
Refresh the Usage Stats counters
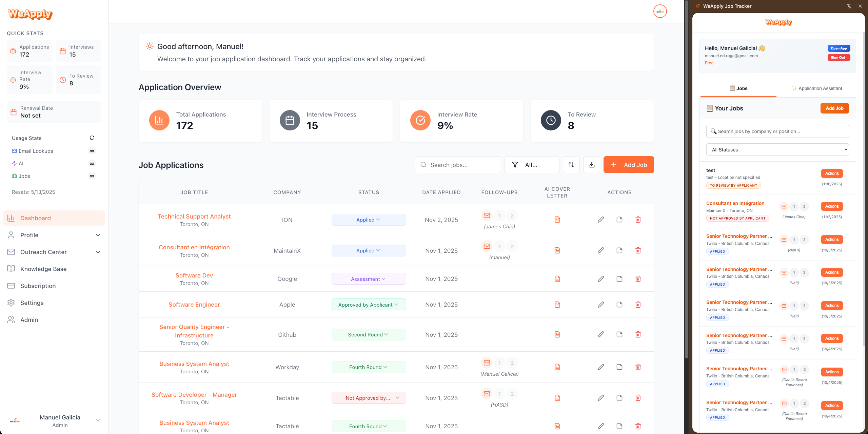pos(92,138)
